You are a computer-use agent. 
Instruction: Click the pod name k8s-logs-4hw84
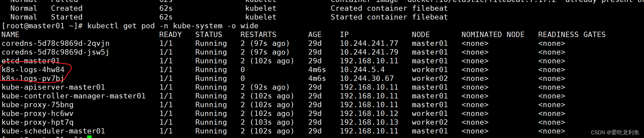(33, 70)
